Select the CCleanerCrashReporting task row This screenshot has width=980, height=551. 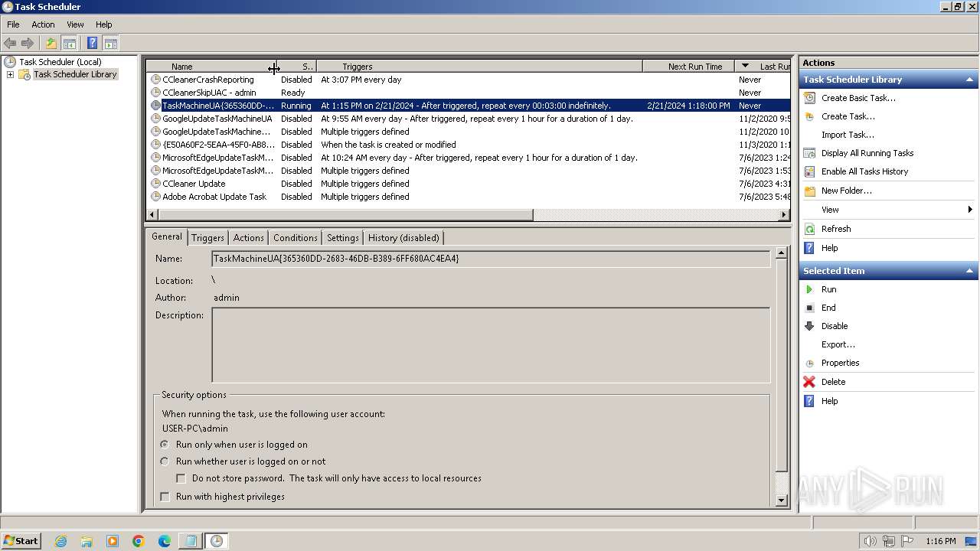(468, 80)
